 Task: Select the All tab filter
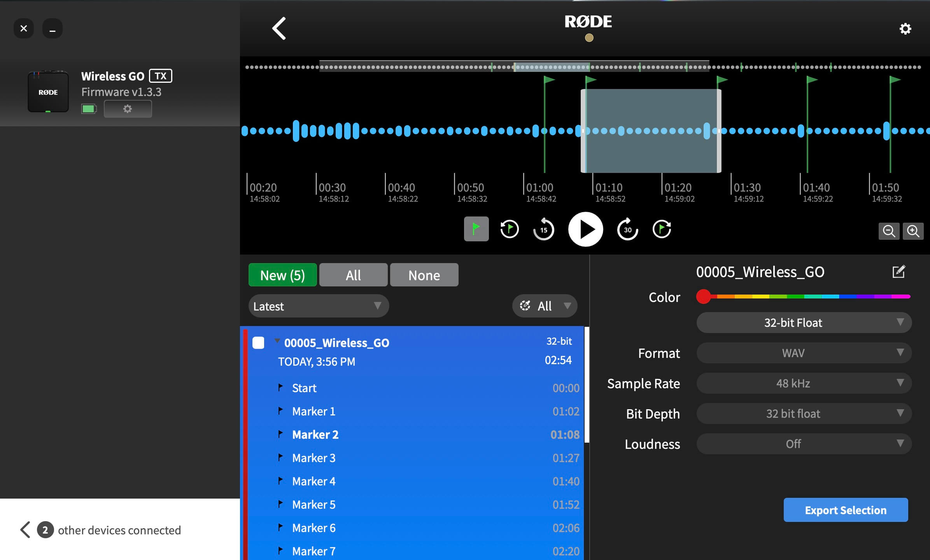354,274
